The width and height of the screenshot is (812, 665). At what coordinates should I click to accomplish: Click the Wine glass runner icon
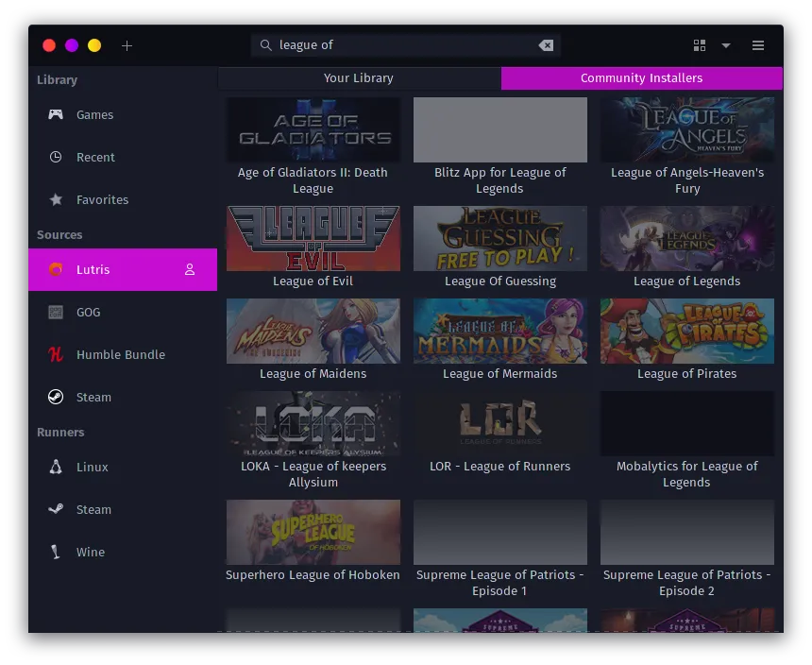(56, 552)
